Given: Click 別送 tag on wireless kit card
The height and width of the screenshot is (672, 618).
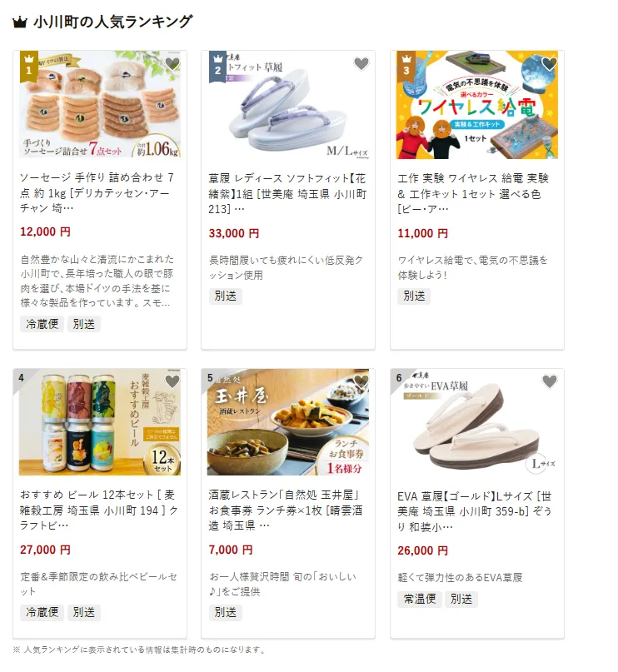Looking at the screenshot, I should [414, 296].
